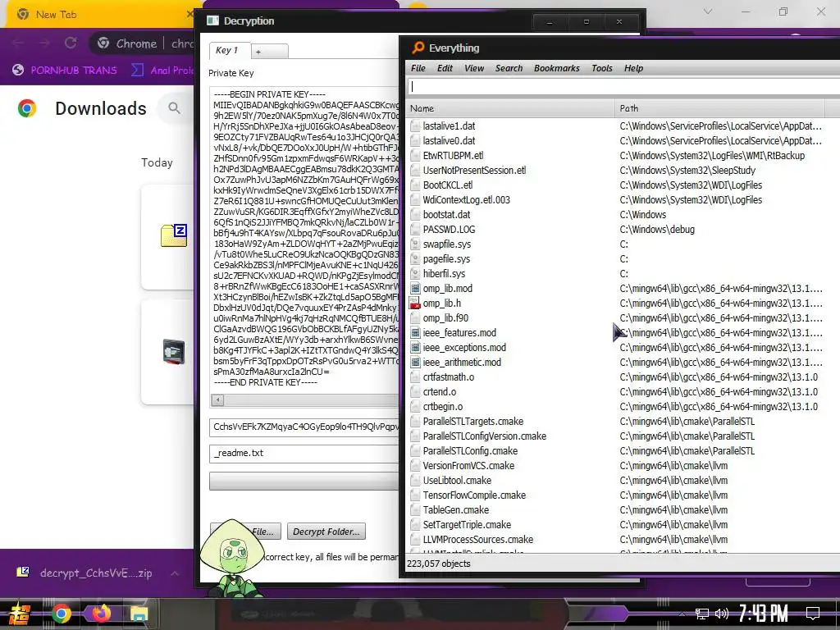Click the WdiContextLog.etl.003 file icon

coord(415,200)
